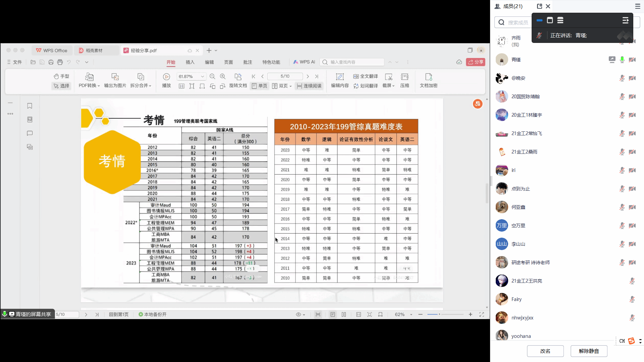The width and height of the screenshot is (644, 362).
Task: Open the bookmark panel in the sidebar
Action: point(30,106)
